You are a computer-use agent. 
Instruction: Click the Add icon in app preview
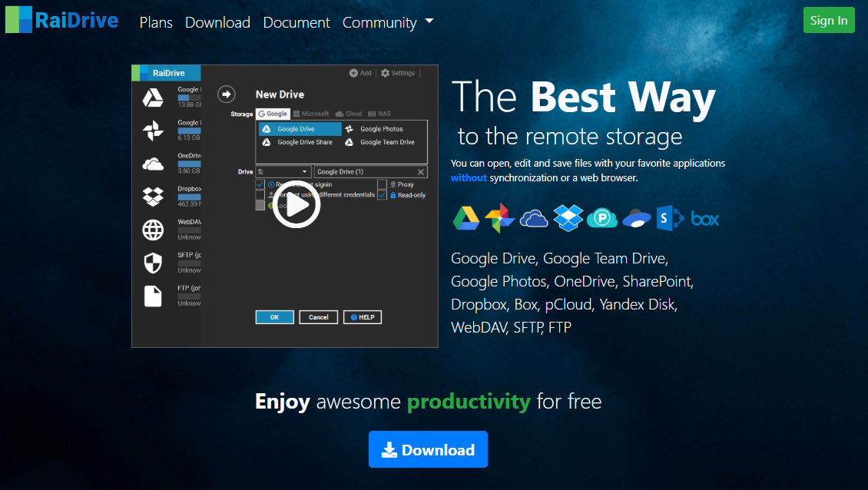(360, 73)
